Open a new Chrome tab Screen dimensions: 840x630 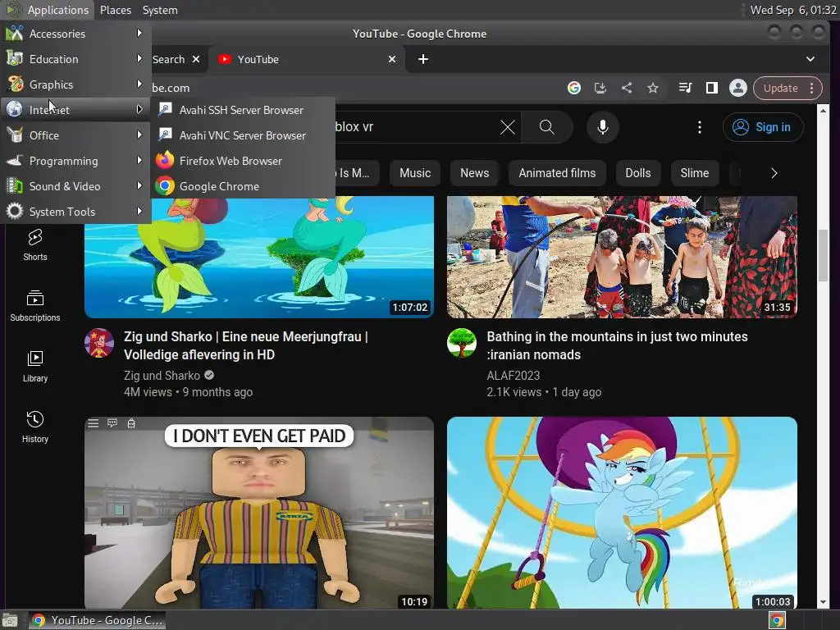(423, 59)
